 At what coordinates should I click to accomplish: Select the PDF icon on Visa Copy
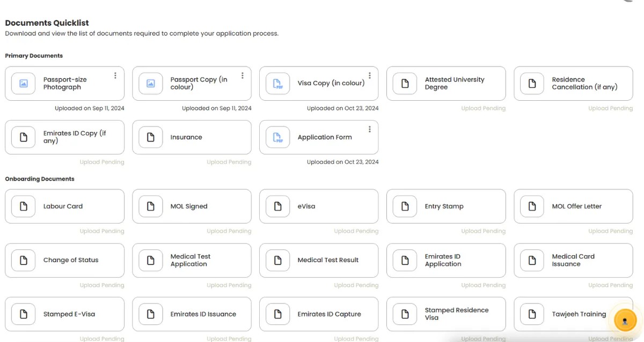click(277, 83)
